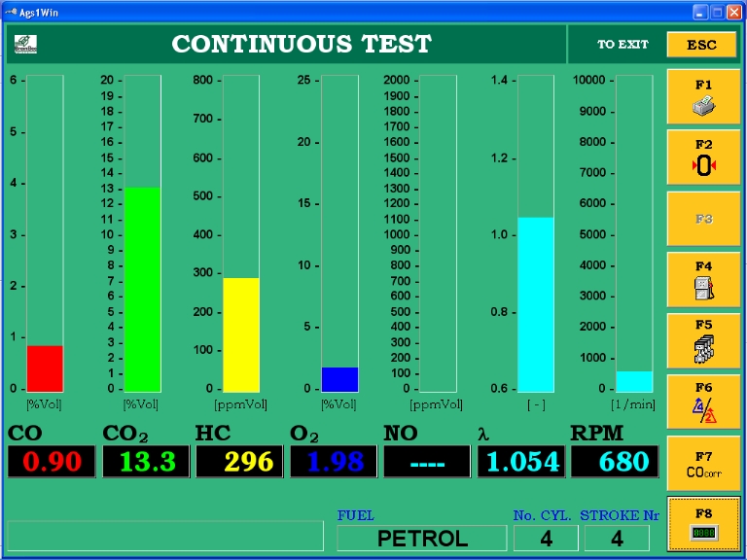Click the green CO2 bar gauge
Screen dimensions: 747x560
tap(142, 233)
